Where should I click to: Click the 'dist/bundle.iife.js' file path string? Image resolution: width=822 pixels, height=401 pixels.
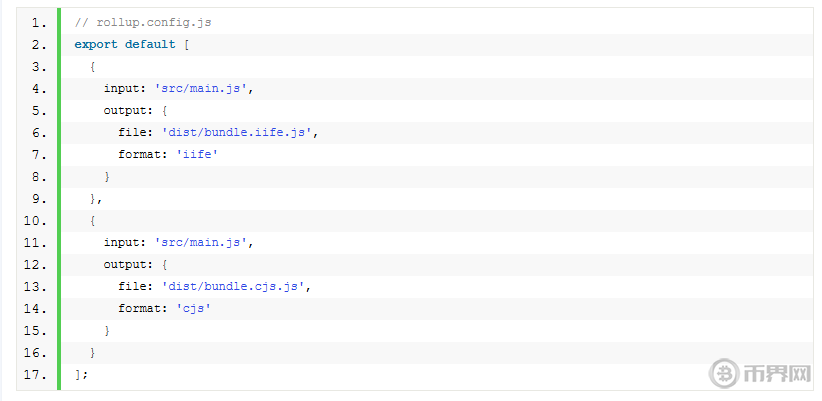[x=234, y=132]
